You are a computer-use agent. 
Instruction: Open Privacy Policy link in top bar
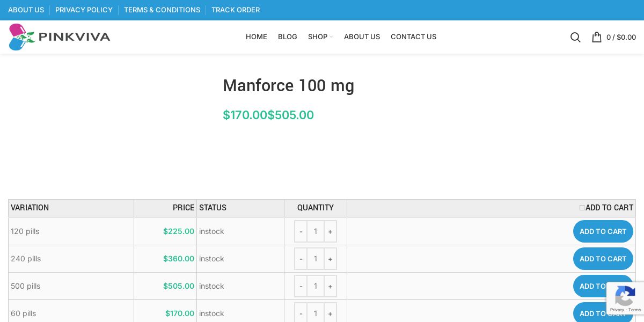[x=84, y=10]
